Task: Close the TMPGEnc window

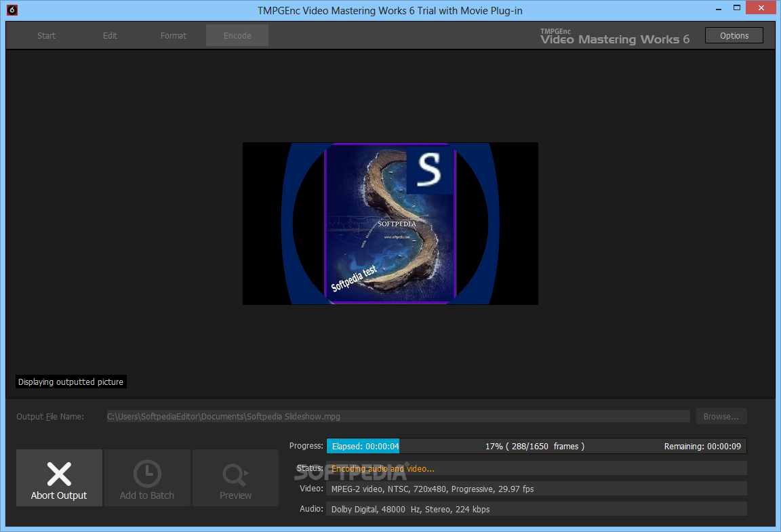Action: pyautogui.click(x=761, y=8)
